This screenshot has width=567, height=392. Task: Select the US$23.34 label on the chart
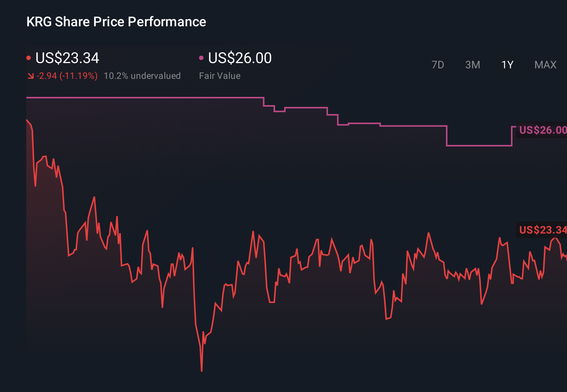[x=542, y=230]
